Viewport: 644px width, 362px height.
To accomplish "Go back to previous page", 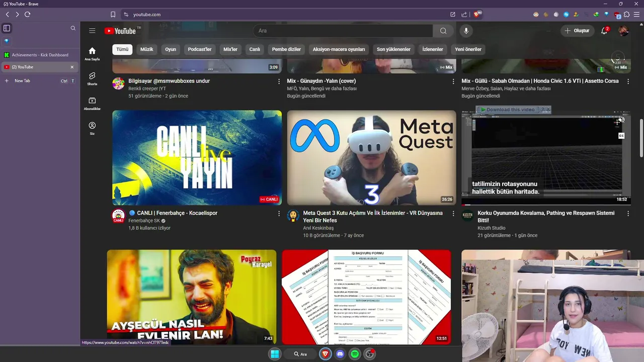I will (x=7, y=15).
